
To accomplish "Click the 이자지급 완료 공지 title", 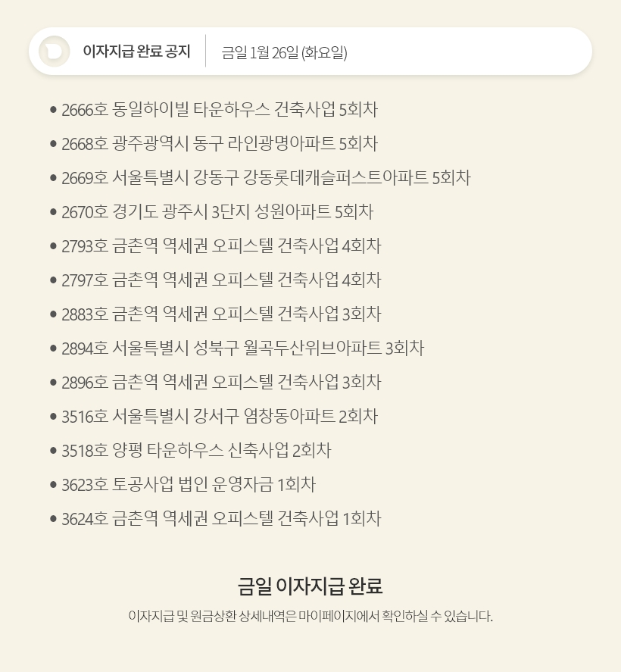I will [136, 52].
